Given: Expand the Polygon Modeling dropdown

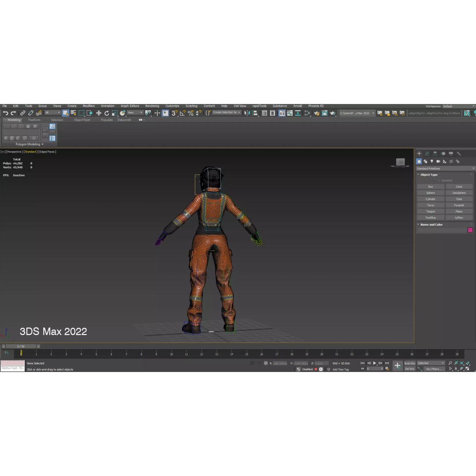Looking at the screenshot, I should pyautogui.click(x=30, y=144).
